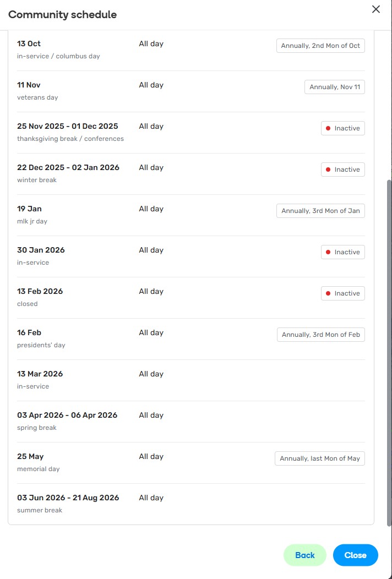Click the Inactive badge for winter break
This screenshot has width=392, height=579.
pos(343,170)
